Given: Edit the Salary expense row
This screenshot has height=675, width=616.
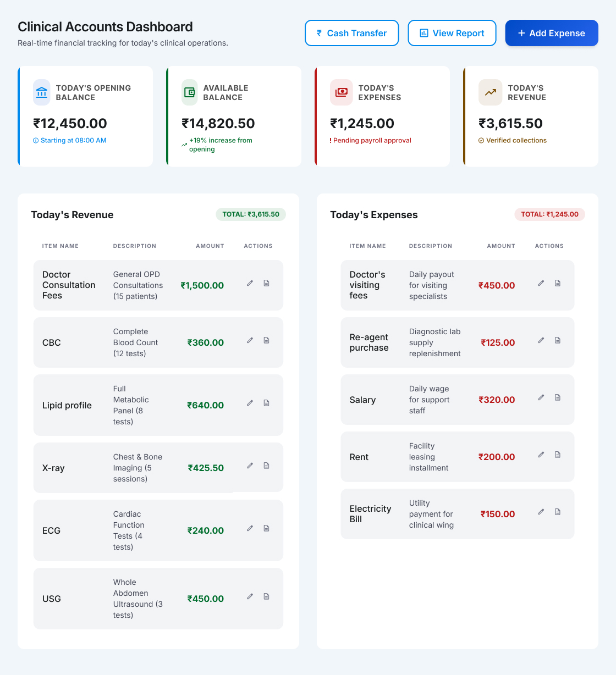Looking at the screenshot, I should point(541,397).
